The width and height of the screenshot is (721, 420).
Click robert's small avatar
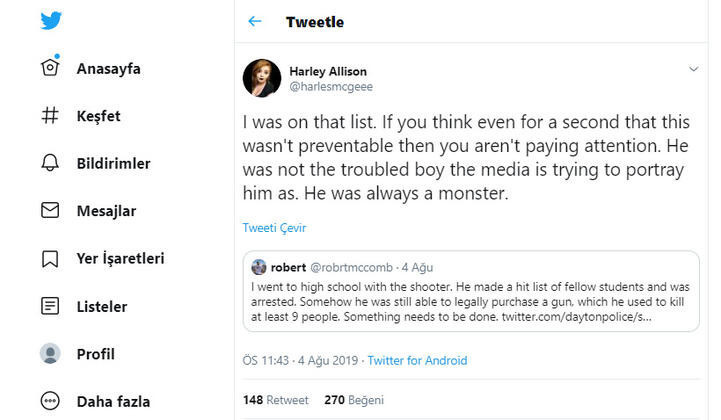[x=259, y=267]
